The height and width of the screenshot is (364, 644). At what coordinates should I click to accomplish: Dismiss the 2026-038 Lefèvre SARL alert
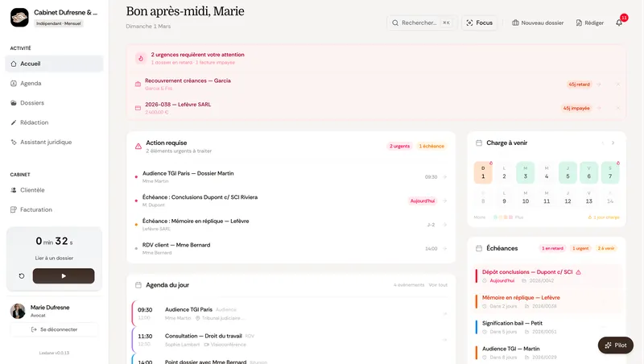coord(617,108)
